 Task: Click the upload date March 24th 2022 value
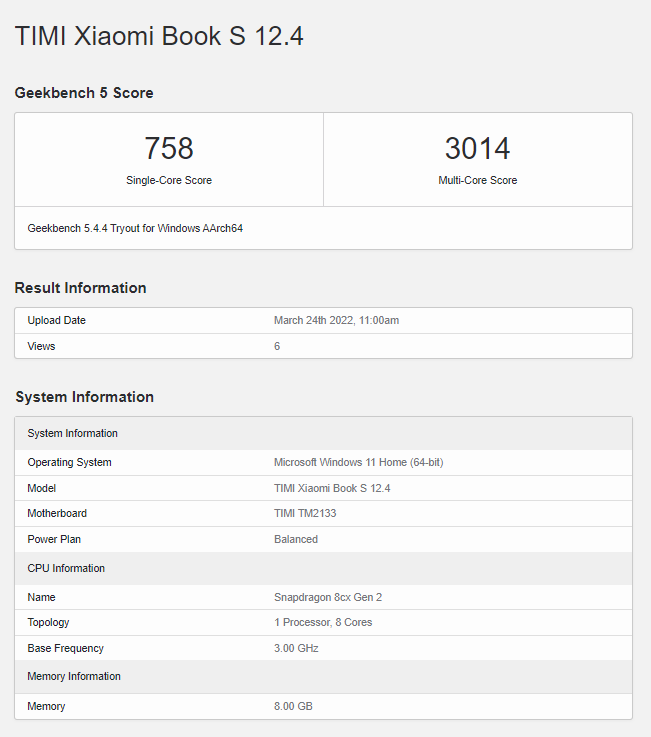(336, 321)
